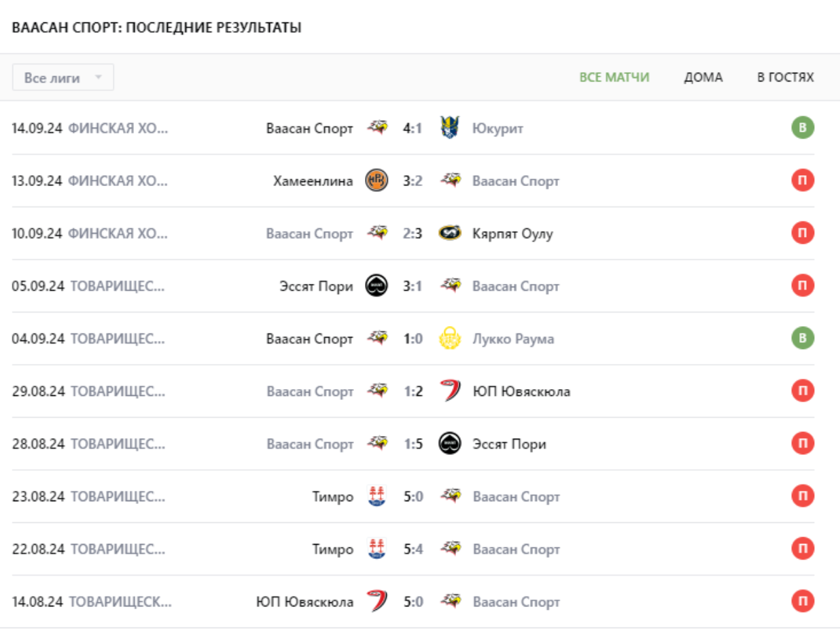Screen dimensions: 840x637
Task: Select the "ВСЕ МАТЧИ" tab
Action: coord(614,77)
